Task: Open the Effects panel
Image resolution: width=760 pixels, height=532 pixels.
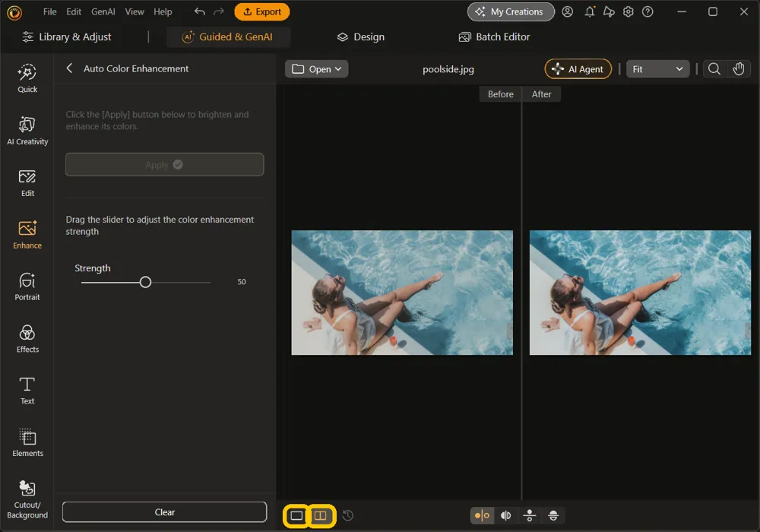Action: (27, 339)
